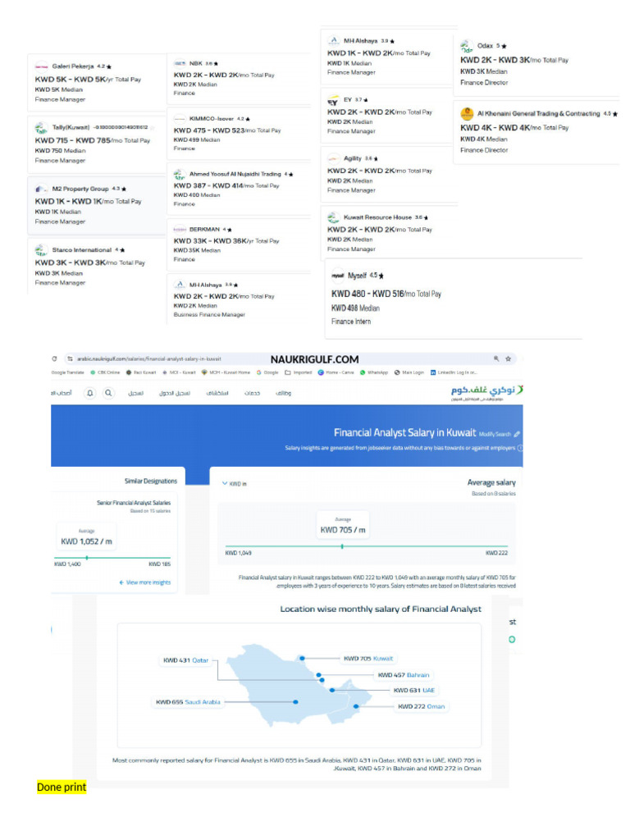Open the MOH - Kuwait Home bookmark
The width and height of the screenshot is (630, 840).
click(226, 372)
